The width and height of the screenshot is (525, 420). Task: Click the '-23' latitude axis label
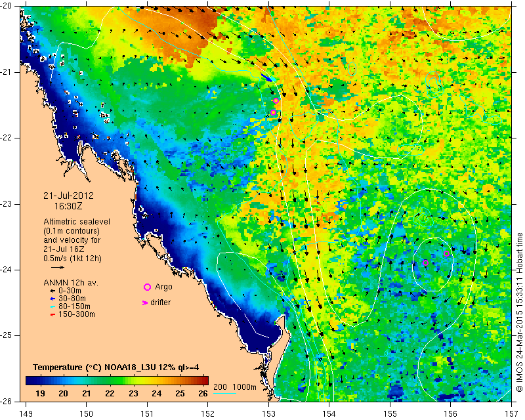[x=7, y=204]
